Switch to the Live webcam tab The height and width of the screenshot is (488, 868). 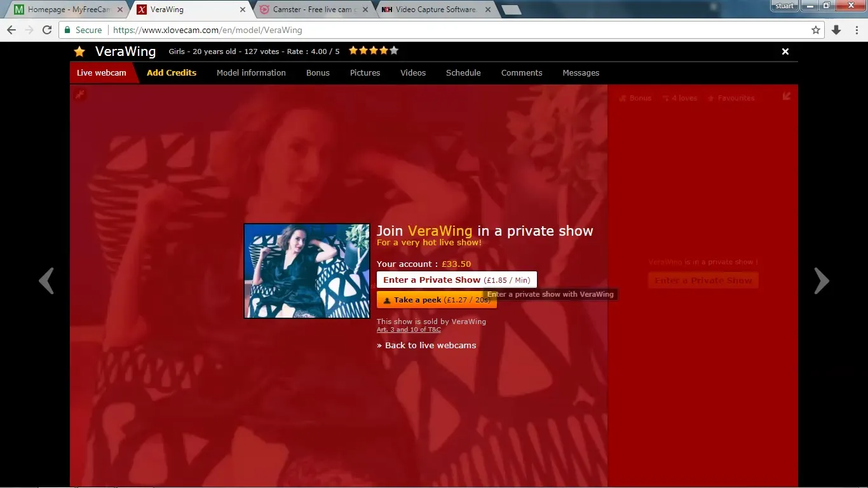[x=102, y=72]
